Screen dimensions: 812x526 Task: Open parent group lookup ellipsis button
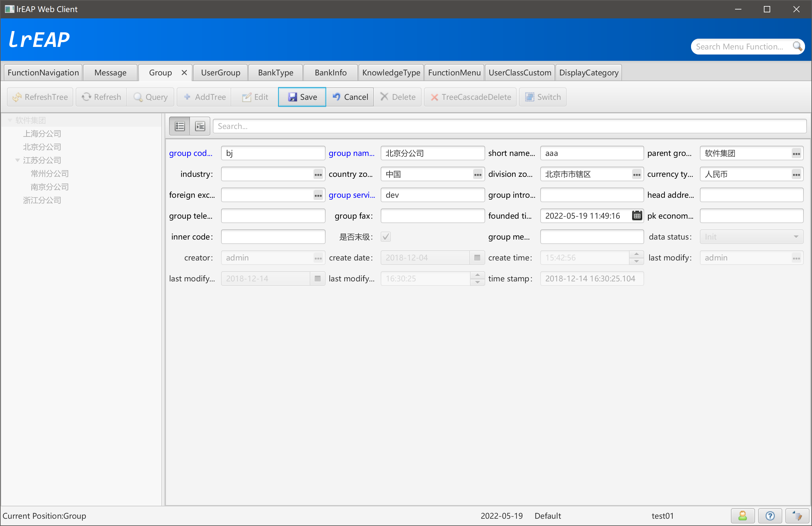(796, 154)
